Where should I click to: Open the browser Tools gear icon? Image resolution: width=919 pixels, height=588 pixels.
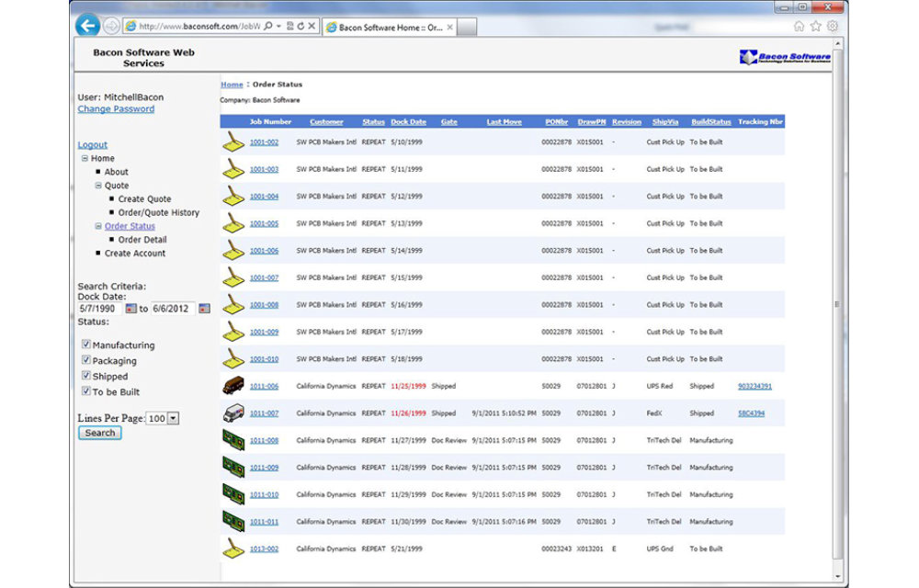coord(833,27)
